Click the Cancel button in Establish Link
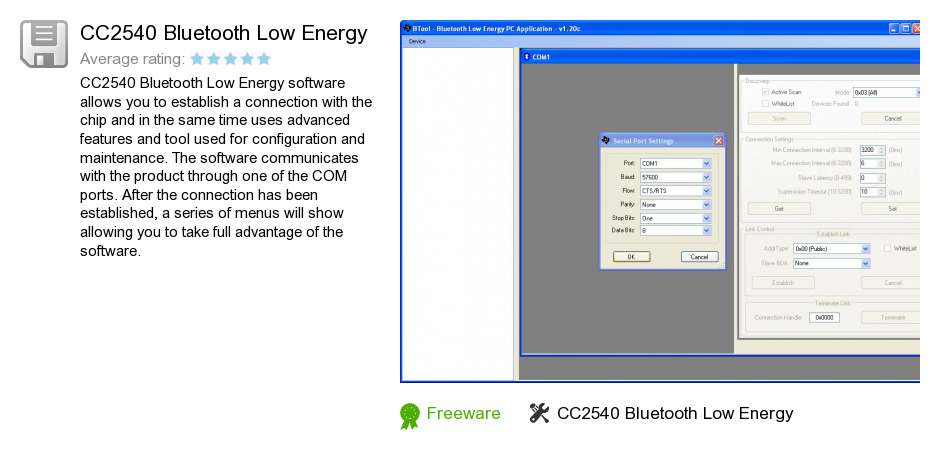Viewport: 940px width, 460px height. tap(891, 282)
